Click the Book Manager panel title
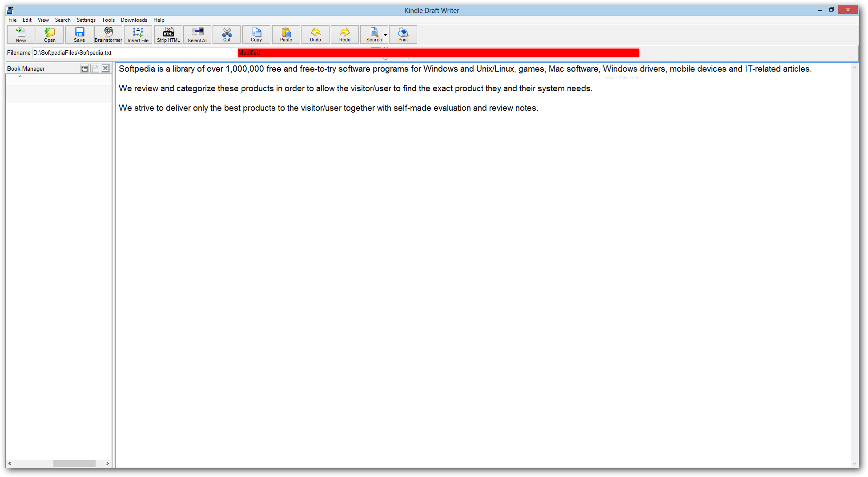Image resolution: width=868 pixels, height=477 pixels. click(26, 69)
